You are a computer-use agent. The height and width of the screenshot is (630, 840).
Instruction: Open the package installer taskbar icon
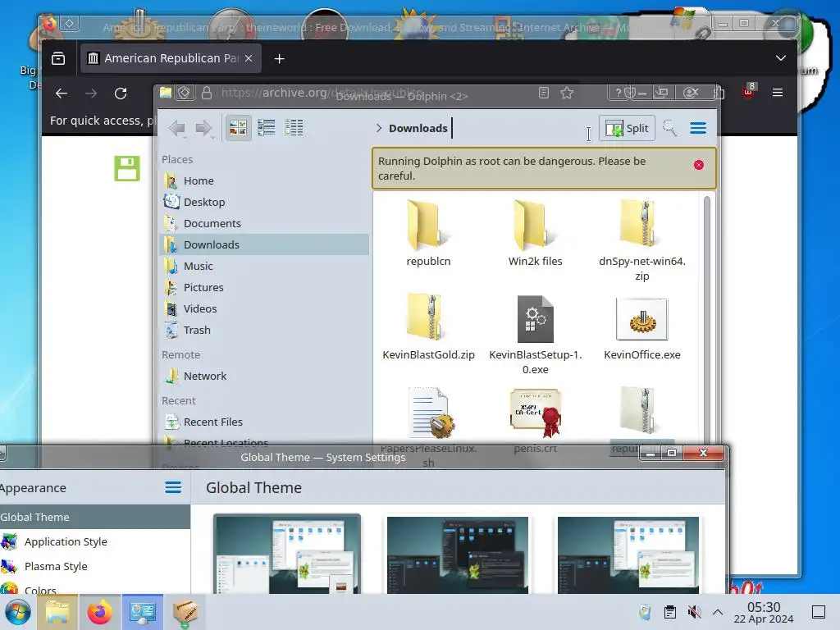[x=185, y=612]
